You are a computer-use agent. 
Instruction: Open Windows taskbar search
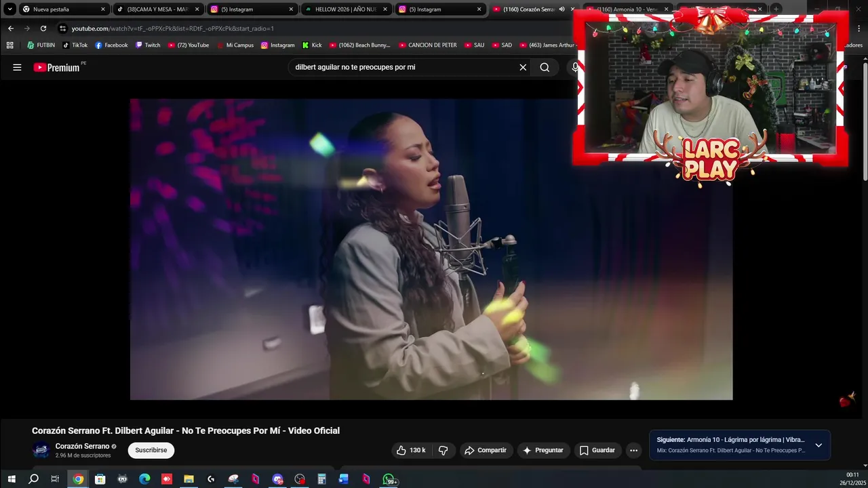pos(33,479)
